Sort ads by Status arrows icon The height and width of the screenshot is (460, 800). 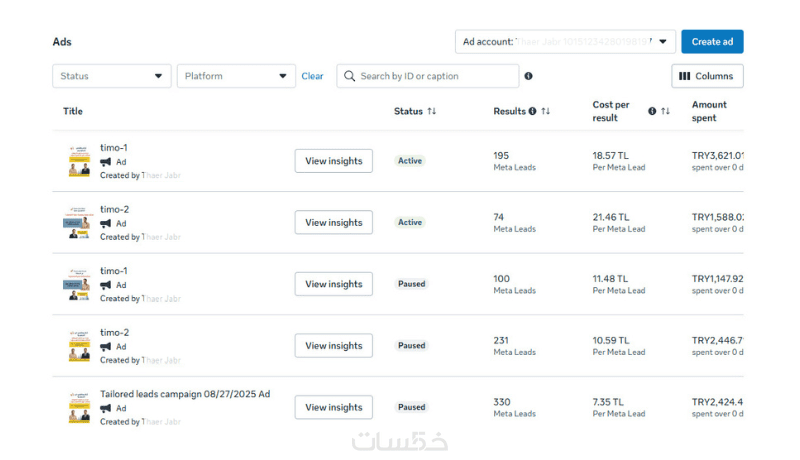coord(432,111)
